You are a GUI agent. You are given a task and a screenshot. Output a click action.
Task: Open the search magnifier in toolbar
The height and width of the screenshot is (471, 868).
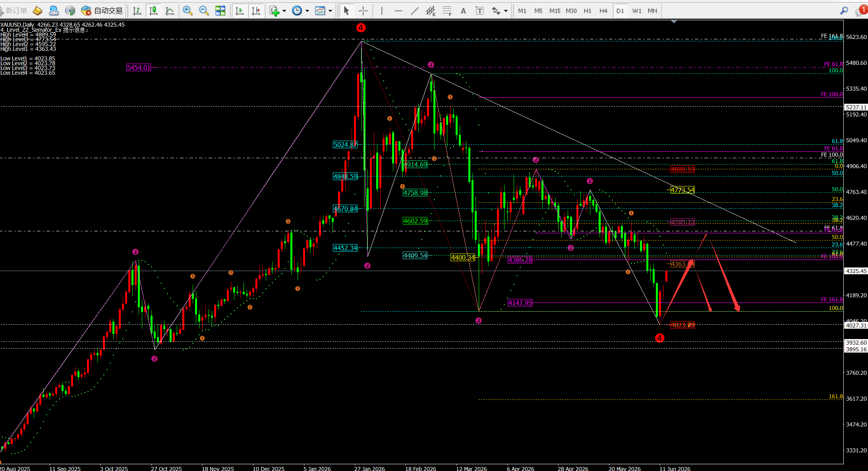(x=844, y=11)
